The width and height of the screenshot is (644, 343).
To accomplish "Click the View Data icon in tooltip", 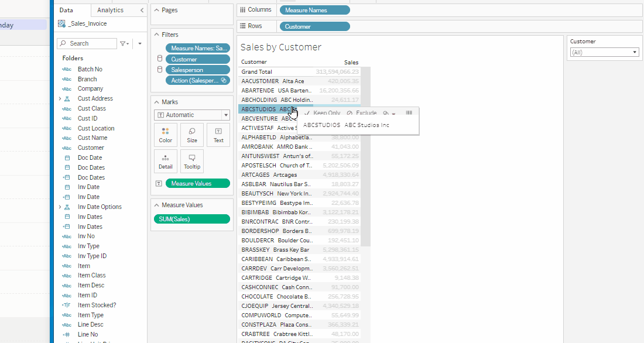I will 409,113.
